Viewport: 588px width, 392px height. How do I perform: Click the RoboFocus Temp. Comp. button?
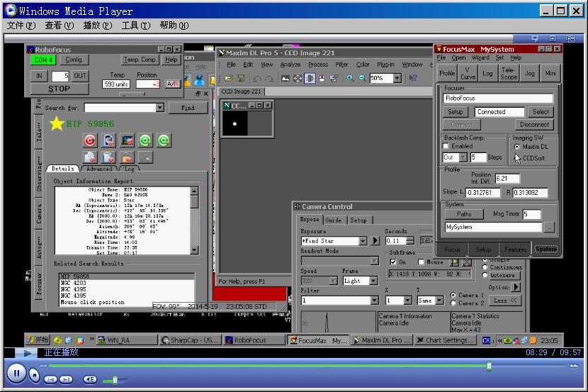pos(140,60)
